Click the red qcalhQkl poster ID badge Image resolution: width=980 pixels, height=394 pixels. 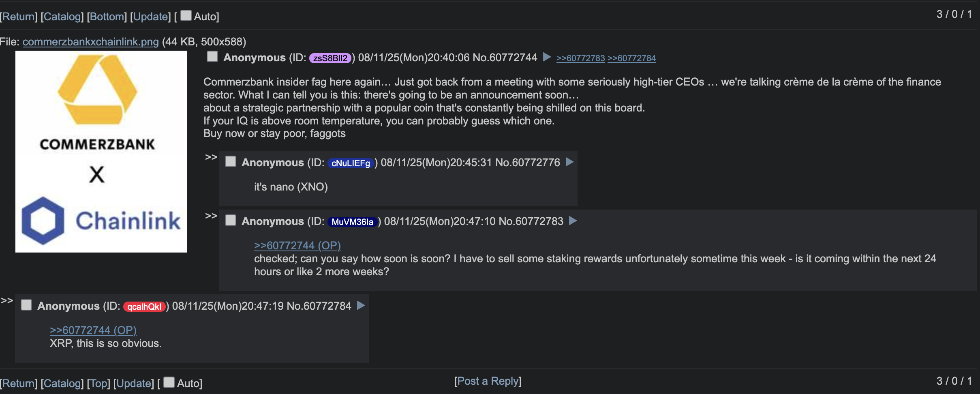pyautogui.click(x=144, y=306)
